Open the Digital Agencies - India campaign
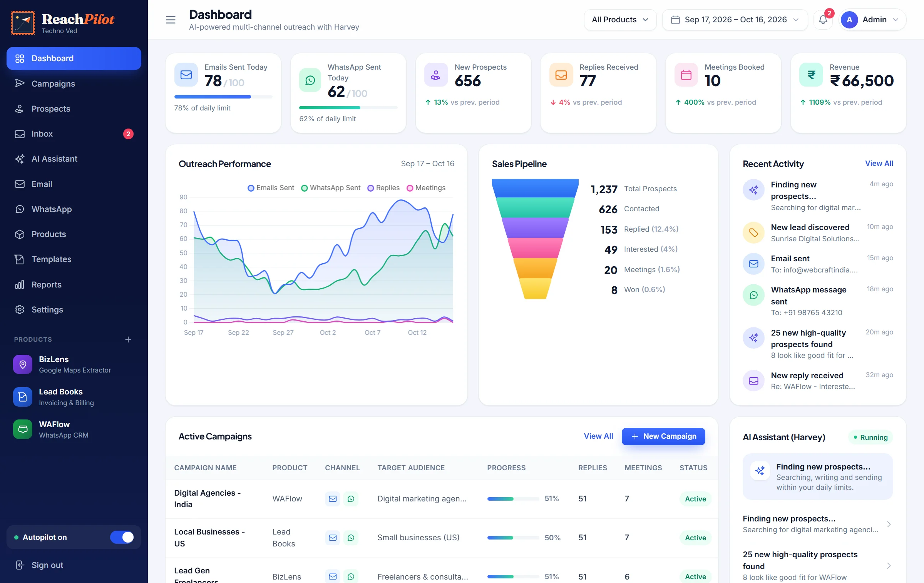 click(207, 499)
